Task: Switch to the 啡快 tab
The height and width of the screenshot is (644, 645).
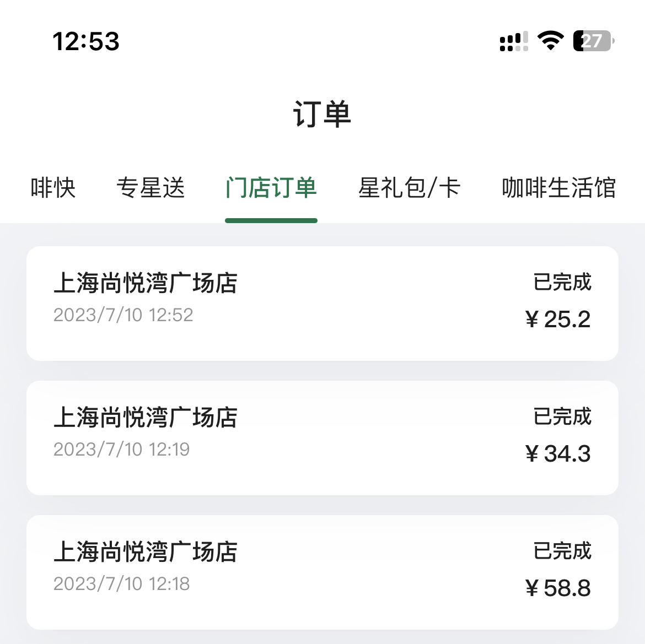Action: click(x=53, y=188)
